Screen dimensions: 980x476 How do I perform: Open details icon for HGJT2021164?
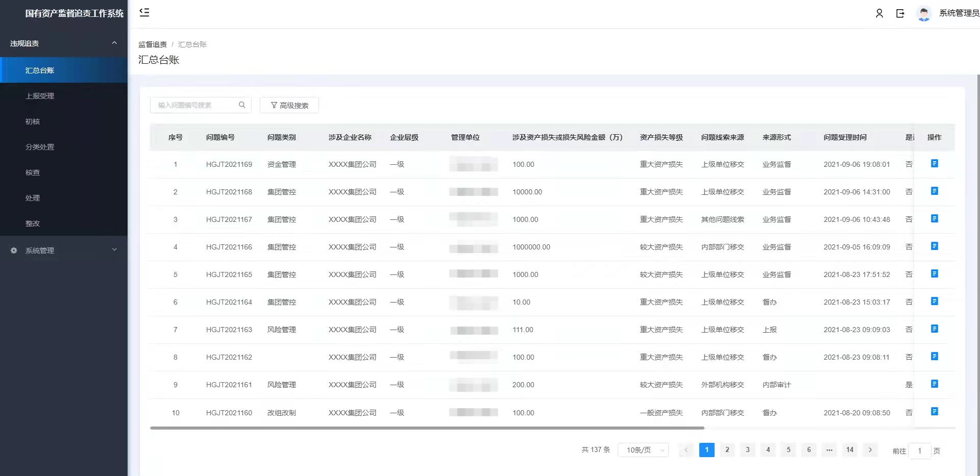(935, 301)
